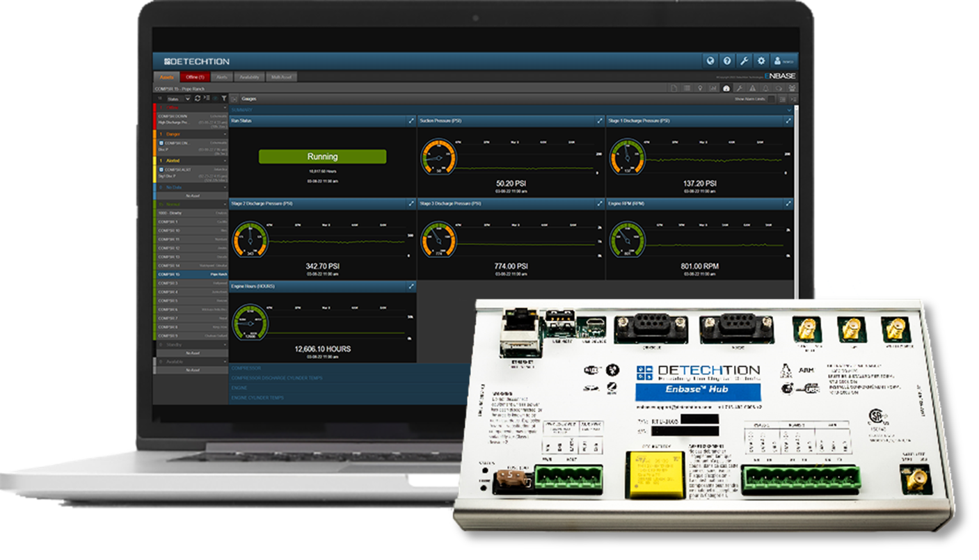The height and width of the screenshot is (560, 979).
Task: Click the Suction Pressure gauge dial
Action: [x=438, y=157]
